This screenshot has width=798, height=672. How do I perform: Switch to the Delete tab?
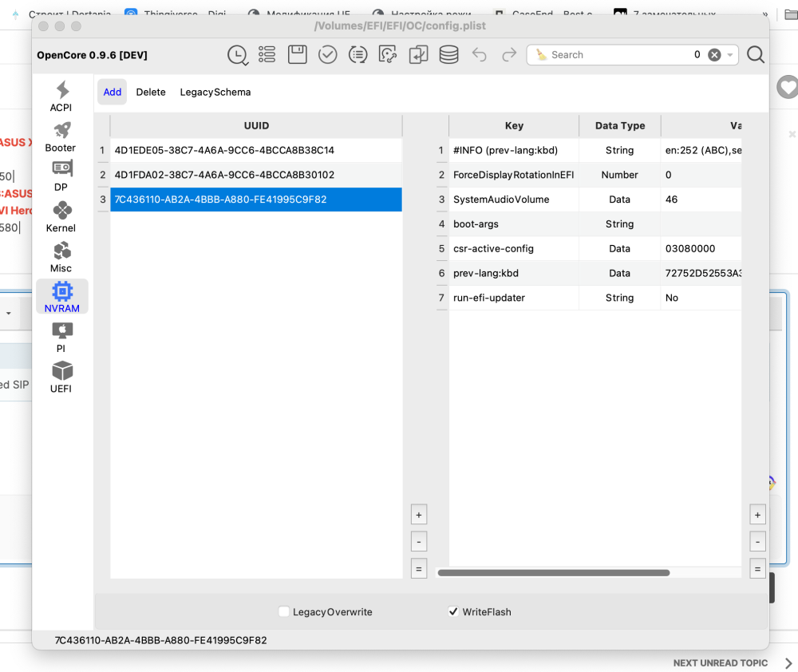coord(151,92)
